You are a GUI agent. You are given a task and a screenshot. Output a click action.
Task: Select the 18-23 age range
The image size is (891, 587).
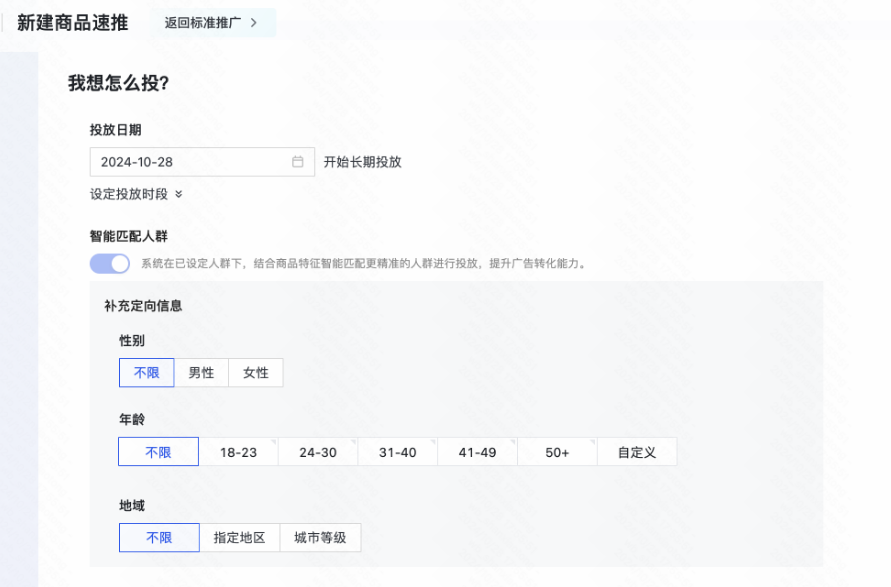238,451
